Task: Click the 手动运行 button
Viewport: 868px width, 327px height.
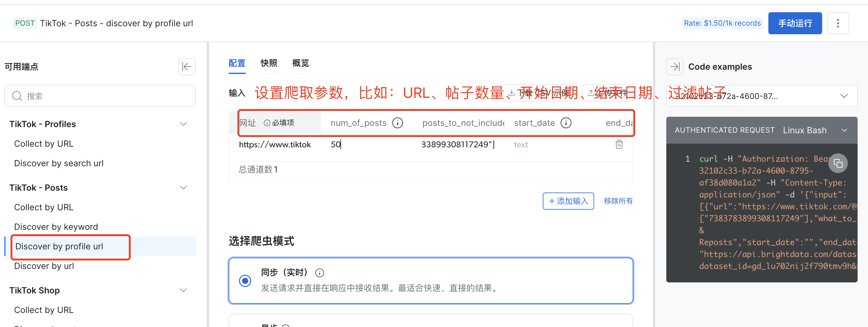Action: pyautogui.click(x=795, y=23)
